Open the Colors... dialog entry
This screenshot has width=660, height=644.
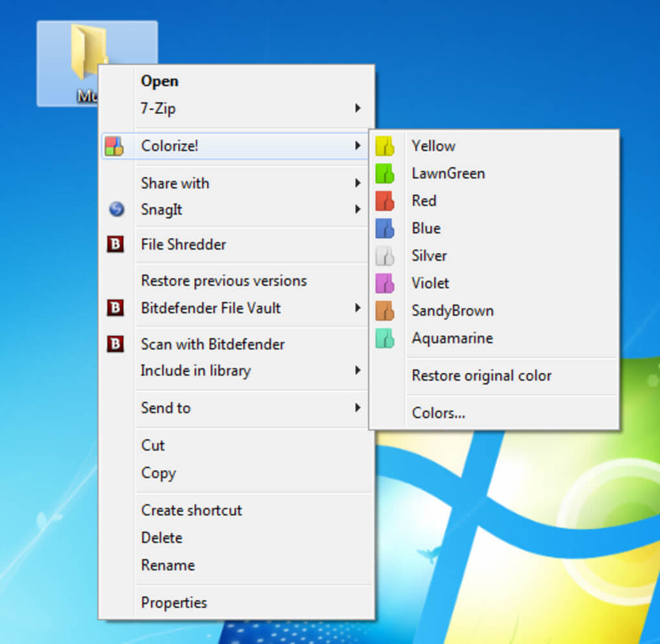coord(438,413)
